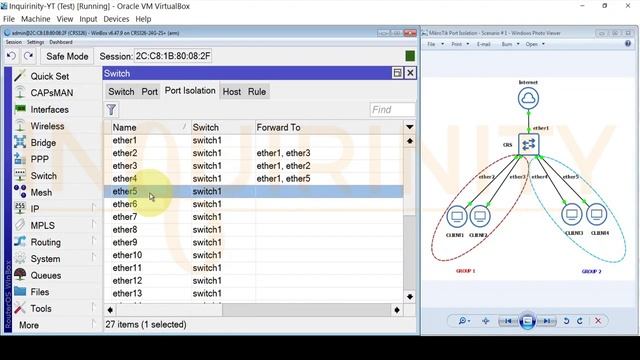The width and height of the screenshot is (640, 360).
Task: Click the Find search field
Action: pyautogui.click(x=392, y=109)
